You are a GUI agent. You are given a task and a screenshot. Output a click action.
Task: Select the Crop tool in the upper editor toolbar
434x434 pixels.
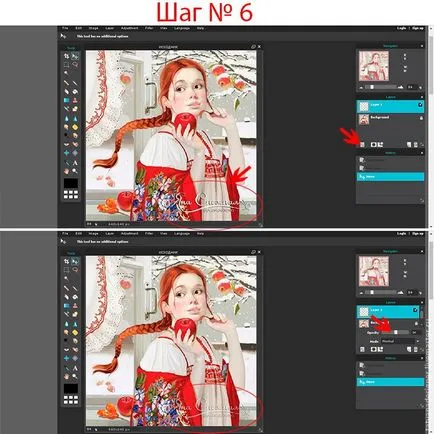(x=66, y=56)
